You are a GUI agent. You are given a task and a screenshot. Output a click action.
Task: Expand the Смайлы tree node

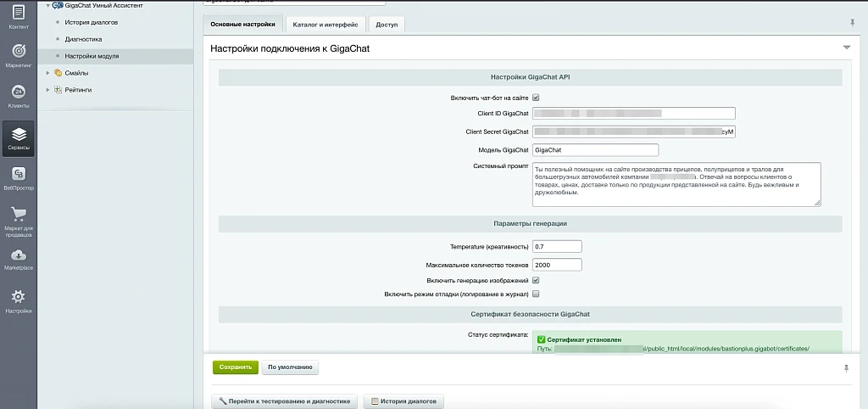click(48, 73)
